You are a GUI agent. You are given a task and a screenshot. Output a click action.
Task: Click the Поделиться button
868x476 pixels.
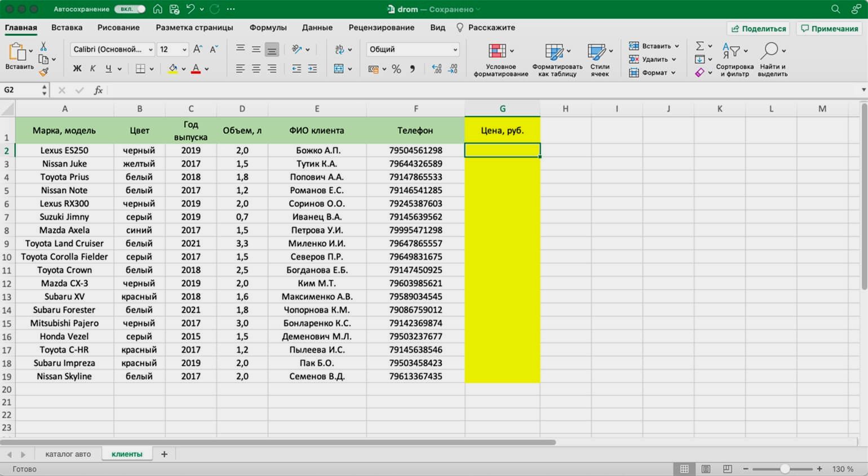point(758,29)
